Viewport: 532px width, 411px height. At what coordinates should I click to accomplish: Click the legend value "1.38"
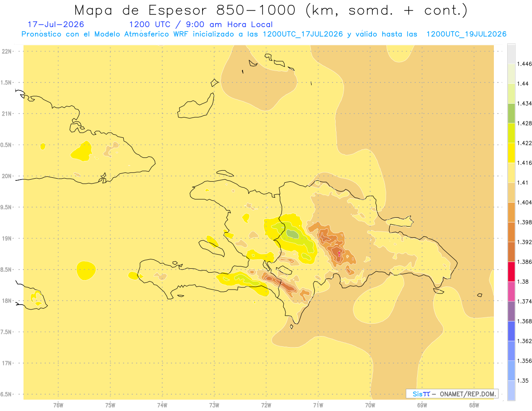coord(523,282)
